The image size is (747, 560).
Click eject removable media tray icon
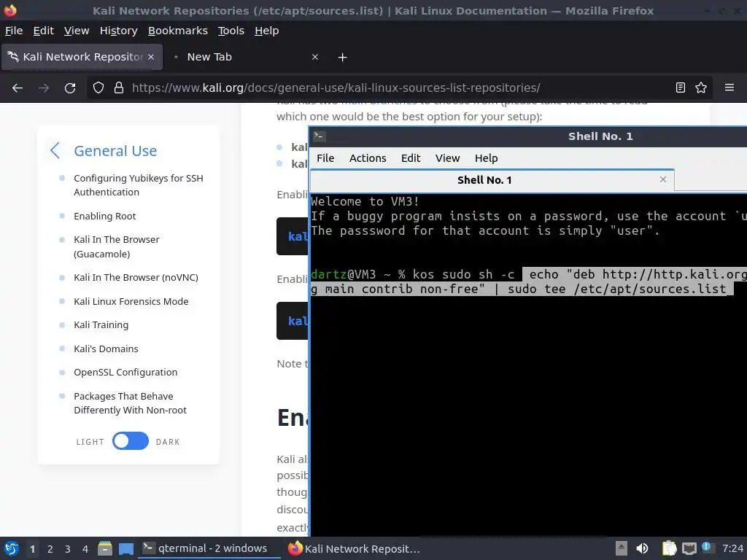(622, 548)
